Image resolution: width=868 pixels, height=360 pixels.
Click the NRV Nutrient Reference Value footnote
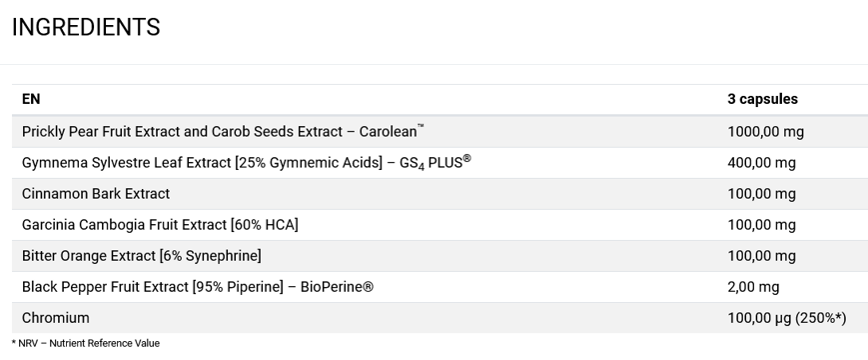(x=86, y=343)
